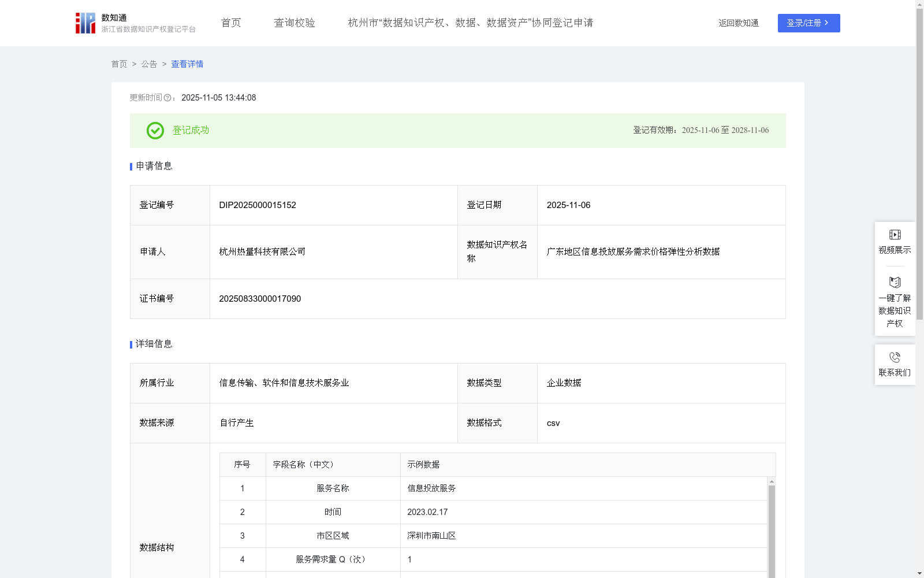Click the 返回数知通 link
The height and width of the screenshot is (578, 924).
coord(738,23)
